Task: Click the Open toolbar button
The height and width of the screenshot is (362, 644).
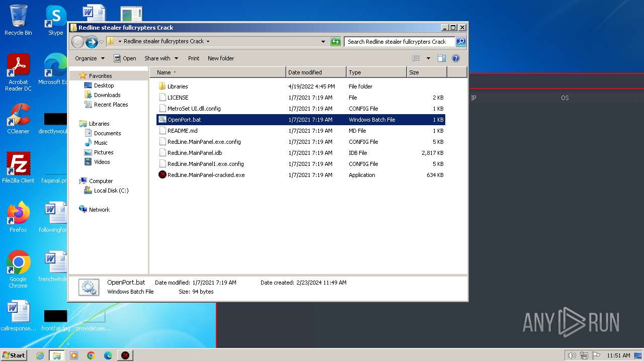Action: pyautogui.click(x=125, y=58)
